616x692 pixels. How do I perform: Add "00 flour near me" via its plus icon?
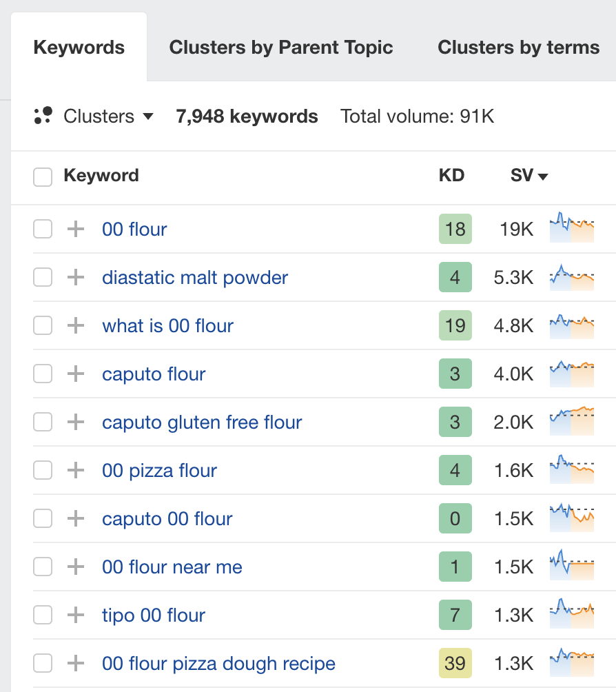(x=75, y=567)
